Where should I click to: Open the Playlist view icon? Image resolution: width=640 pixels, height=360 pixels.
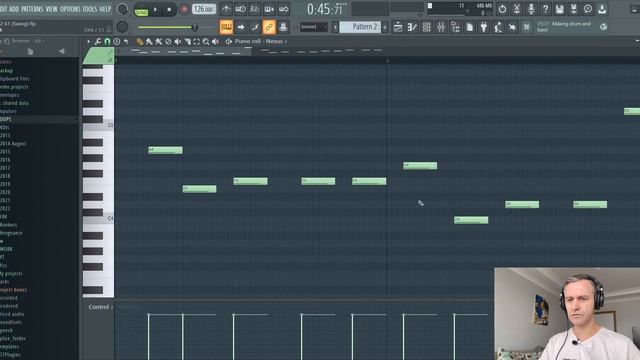(x=398, y=27)
